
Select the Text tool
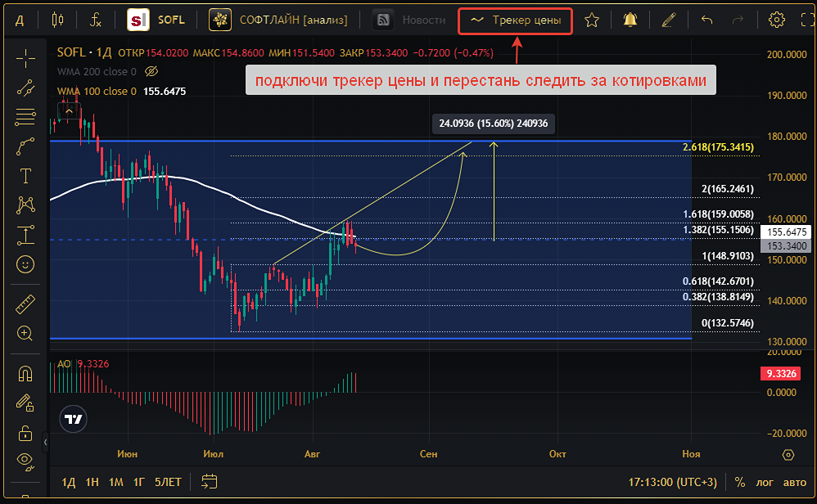pyautogui.click(x=25, y=176)
